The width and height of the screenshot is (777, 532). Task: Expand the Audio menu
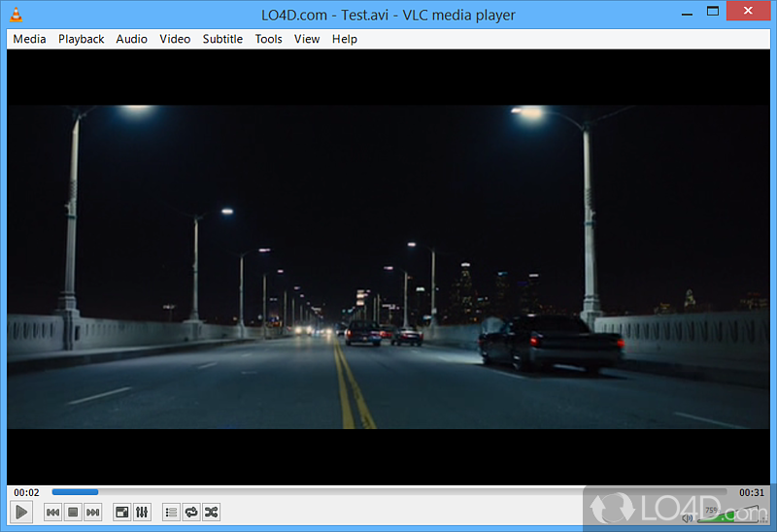click(131, 39)
